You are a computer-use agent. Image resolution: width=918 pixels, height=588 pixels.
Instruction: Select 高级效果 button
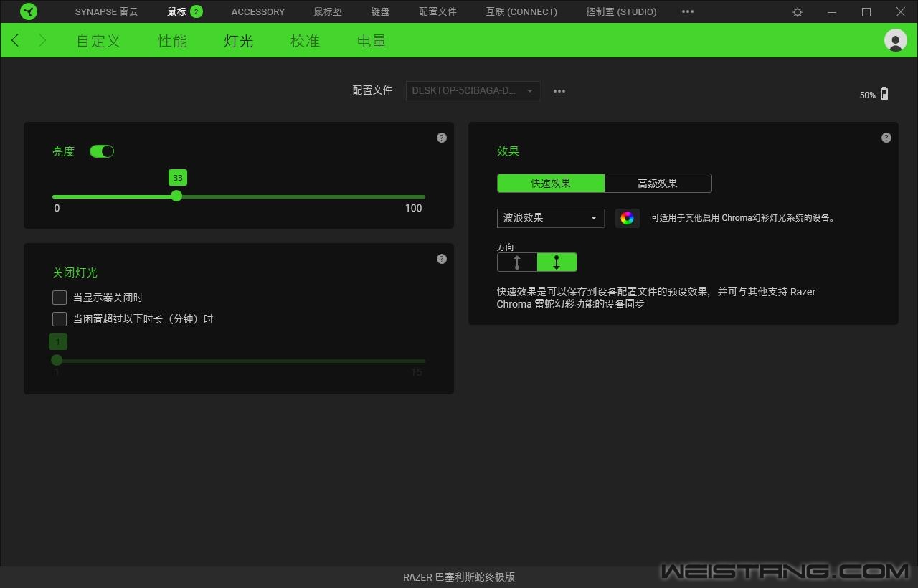(658, 183)
